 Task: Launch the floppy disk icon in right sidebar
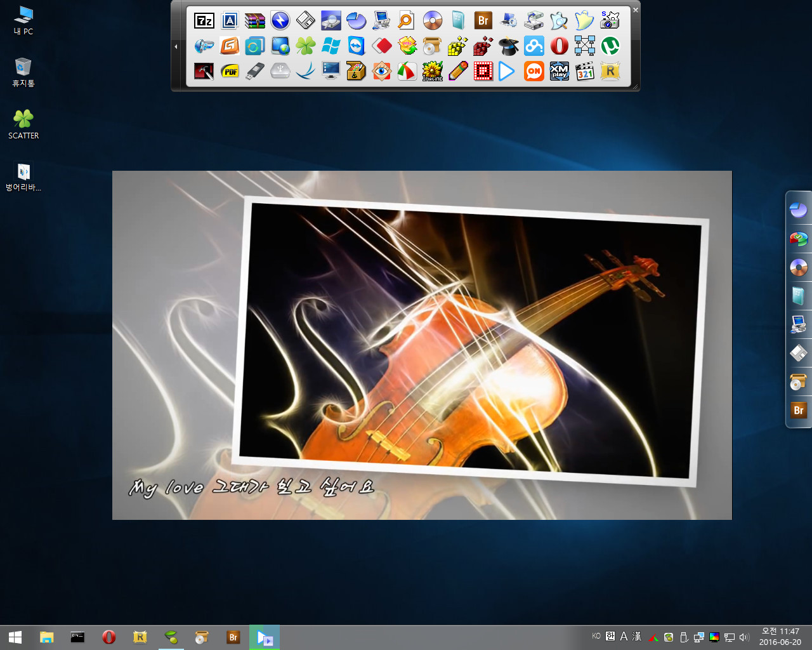pyautogui.click(x=798, y=353)
